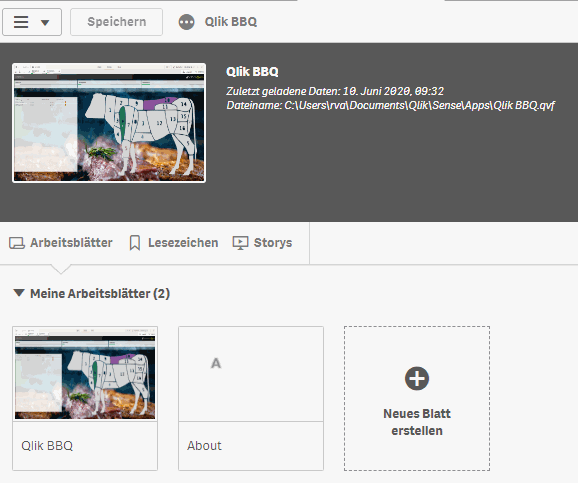This screenshot has width=578, height=483.
Task: Open the hamburger navigation menu dropdown
Action: coord(32,22)
